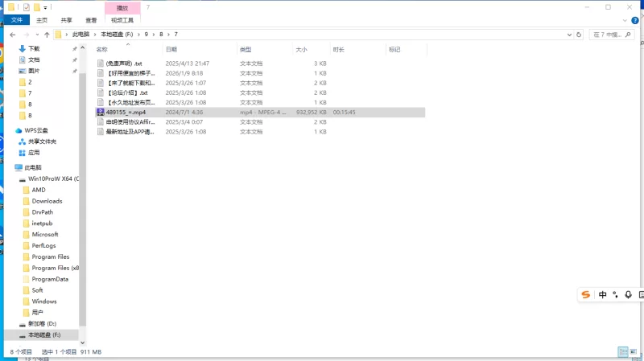Image resolution: width=644 pixels, height=361 pixels.
Task: Sort by the 日期 column header
Action: [200, 50]
